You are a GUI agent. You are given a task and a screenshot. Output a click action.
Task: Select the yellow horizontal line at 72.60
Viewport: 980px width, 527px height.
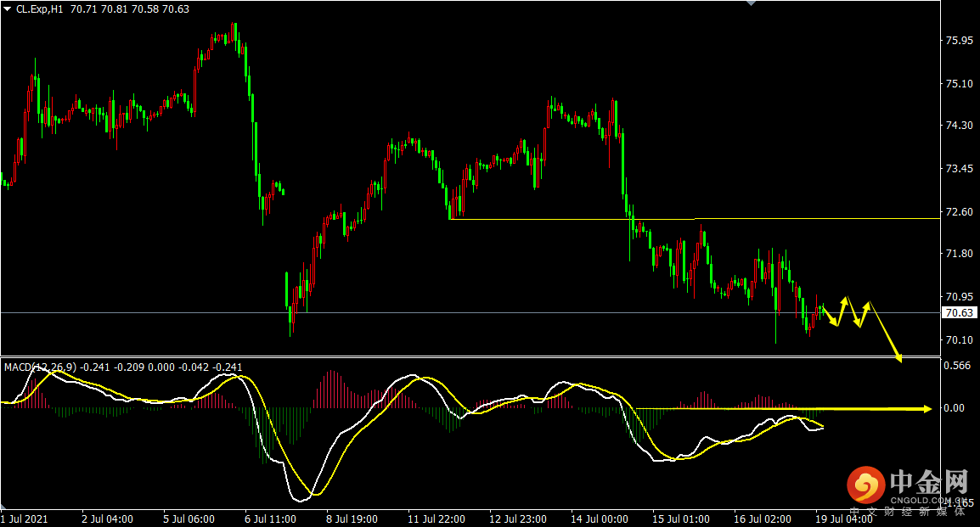pos(695,219)
